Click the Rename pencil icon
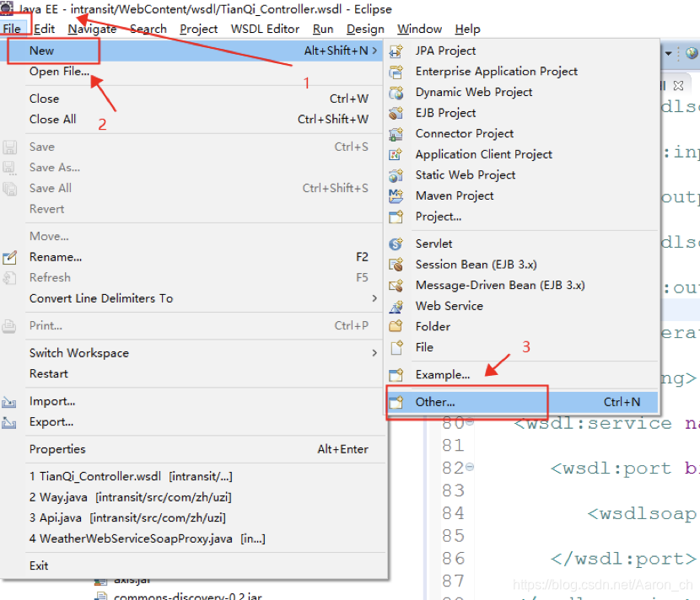 (x=9, y=257)
